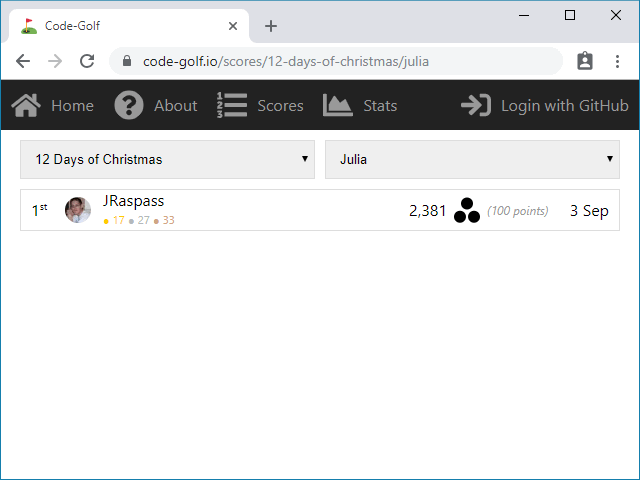
Task: Open the Julia language dropdown
Action: point(472,159)
